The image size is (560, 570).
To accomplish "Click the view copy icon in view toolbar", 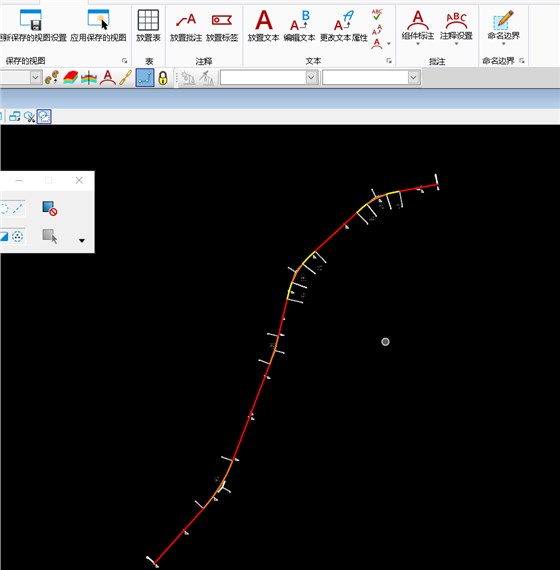I will click(15, 117).
